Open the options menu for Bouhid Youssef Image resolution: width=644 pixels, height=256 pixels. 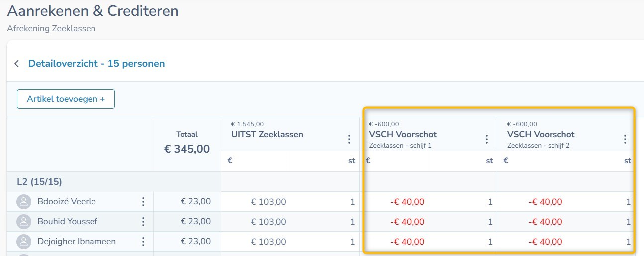(x=143, y=222)
